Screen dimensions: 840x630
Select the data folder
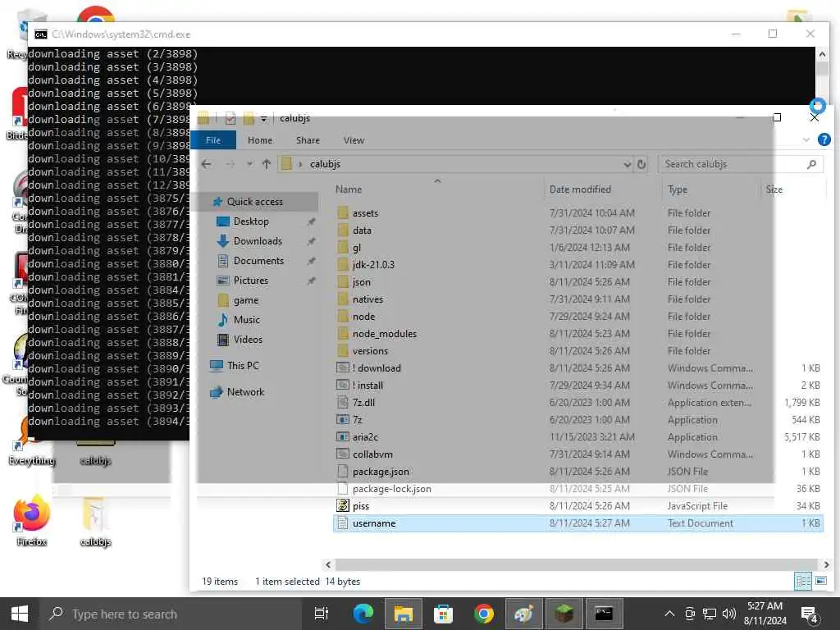pyautogui.click(x=362, y=231)
